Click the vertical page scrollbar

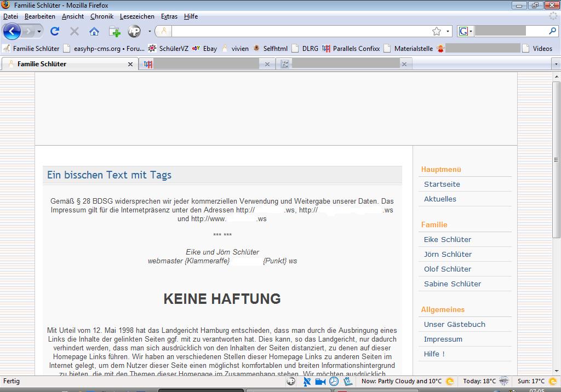(x=556, y=159)
